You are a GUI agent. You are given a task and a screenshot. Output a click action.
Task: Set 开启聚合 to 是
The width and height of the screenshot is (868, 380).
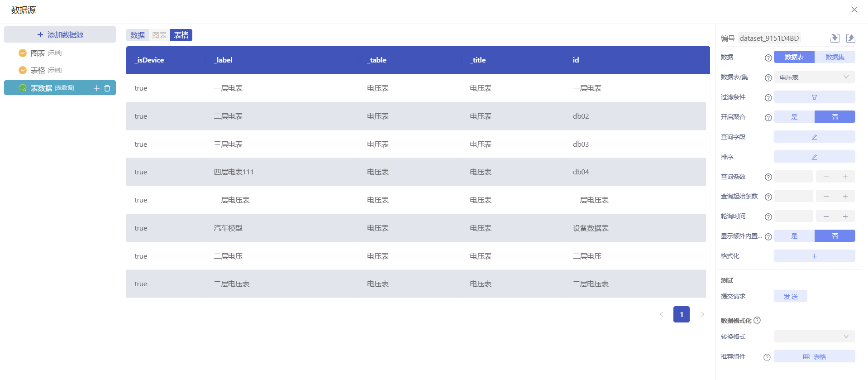[794, 117]
